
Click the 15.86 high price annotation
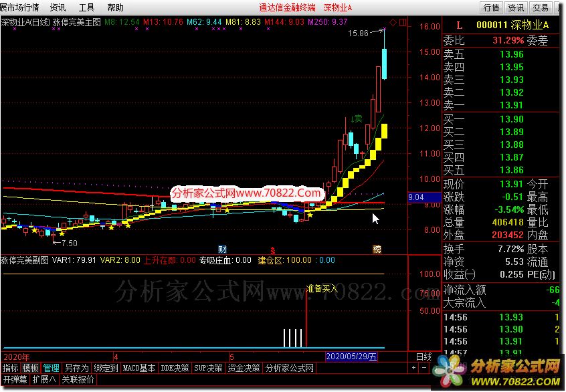(358, 33)
